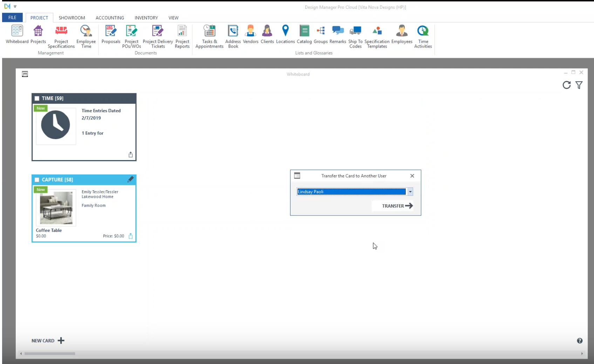This screenshot has width=594, height=364.
Task: Add a card with NEW CARD
Action: tap(48, 341)
